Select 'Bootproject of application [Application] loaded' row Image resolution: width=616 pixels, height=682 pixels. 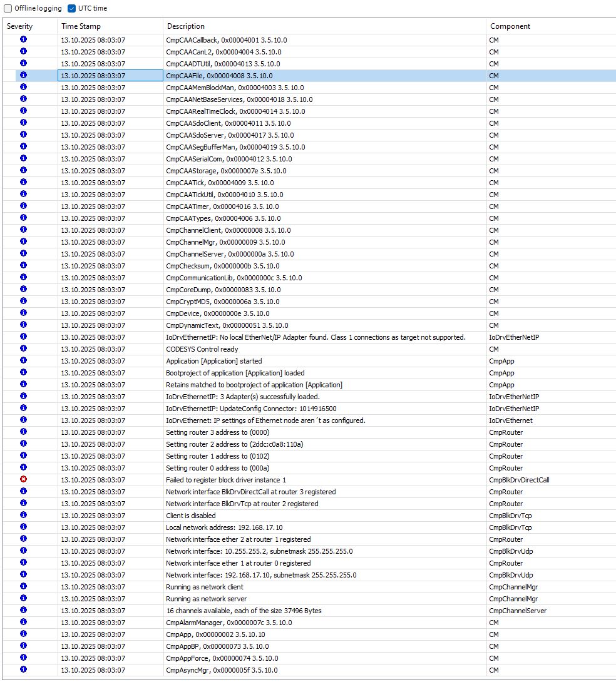tap(235, 373)
